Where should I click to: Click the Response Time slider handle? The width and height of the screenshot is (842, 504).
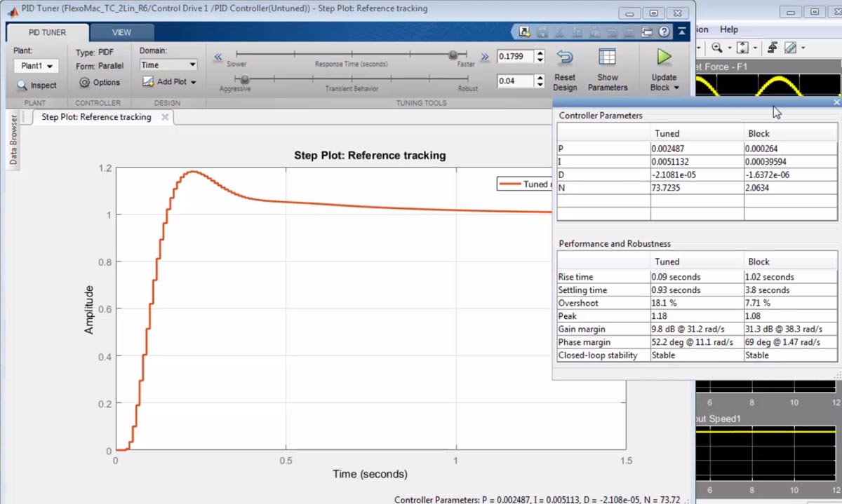tap(454, 55)
